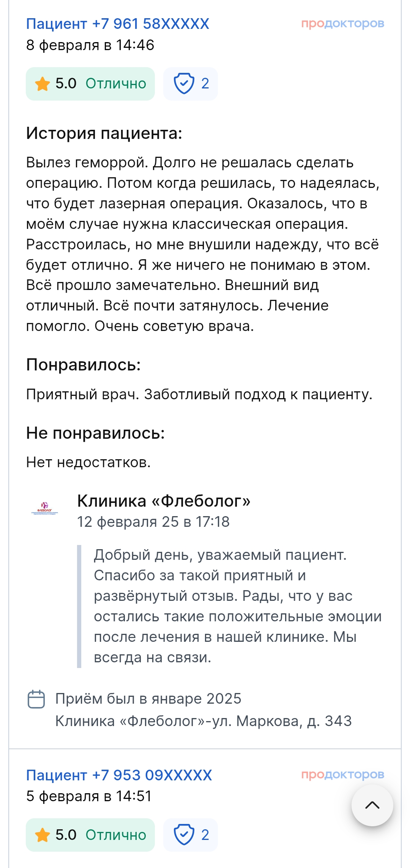Open the Клиника «Флеболог» reply author name
Screen dimensions: 410x868
point(164,501)
